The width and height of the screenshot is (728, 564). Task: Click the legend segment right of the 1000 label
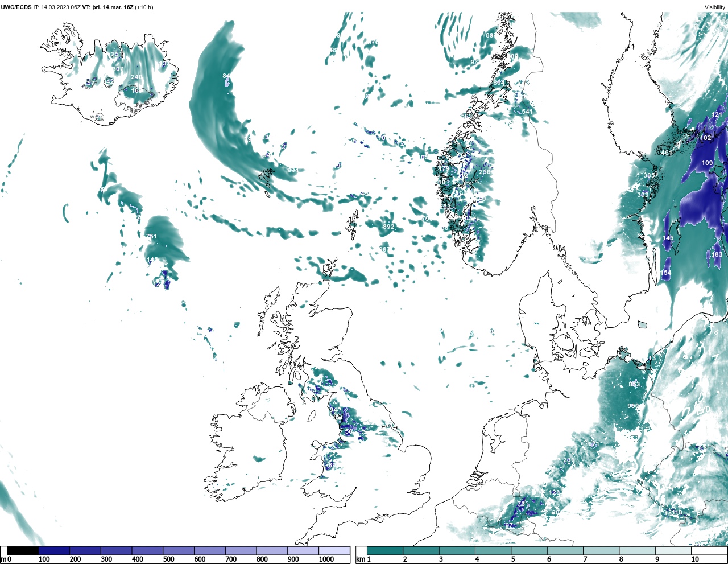[334, 550]
